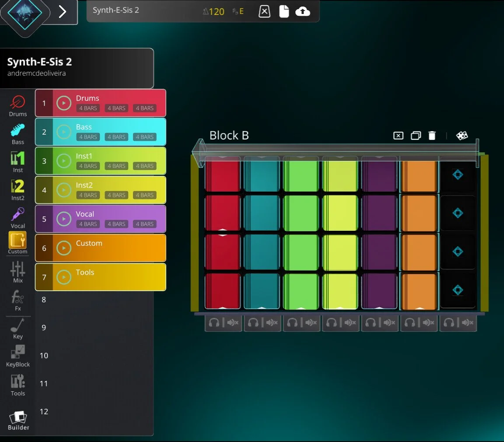Play the Custom pack preview
The height and width of the screenshot is (442, 504).
click(x=64, y=248)
